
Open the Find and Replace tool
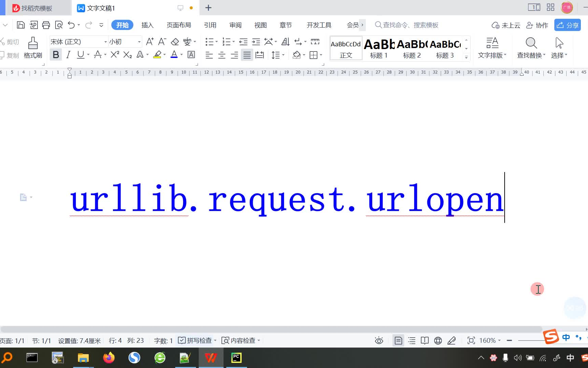(x=531, y=48)
